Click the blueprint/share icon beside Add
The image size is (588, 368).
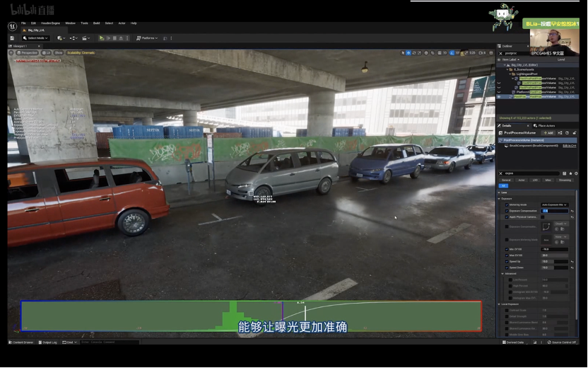coord(560,132)
